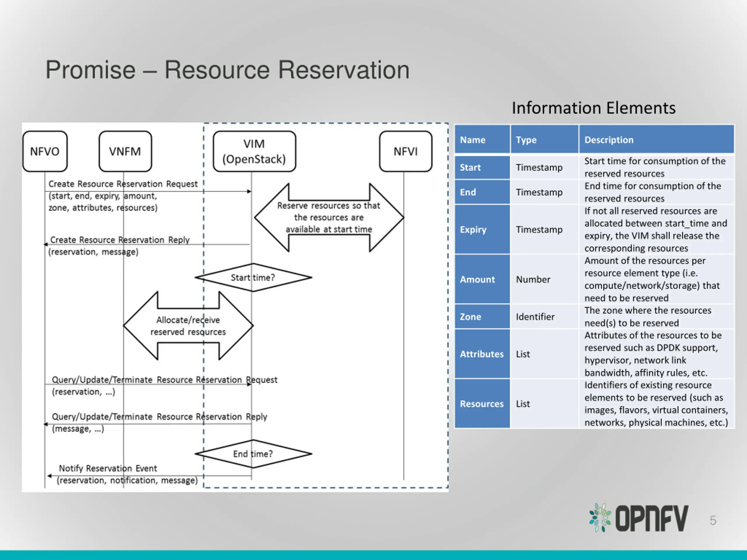Click the 'End time?' decision diamond
The image size is (747, 560).
(x=253, y=454)
